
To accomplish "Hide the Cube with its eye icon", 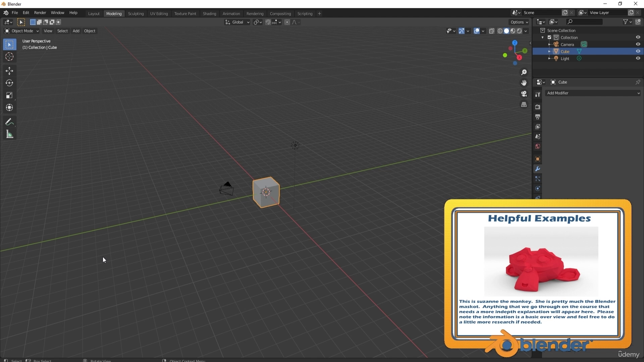I will [x=638, y=51].
